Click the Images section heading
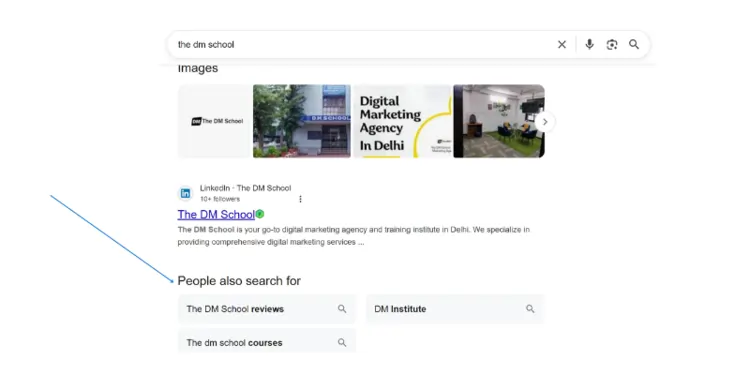Screen dimensions: 750x375 198,68
